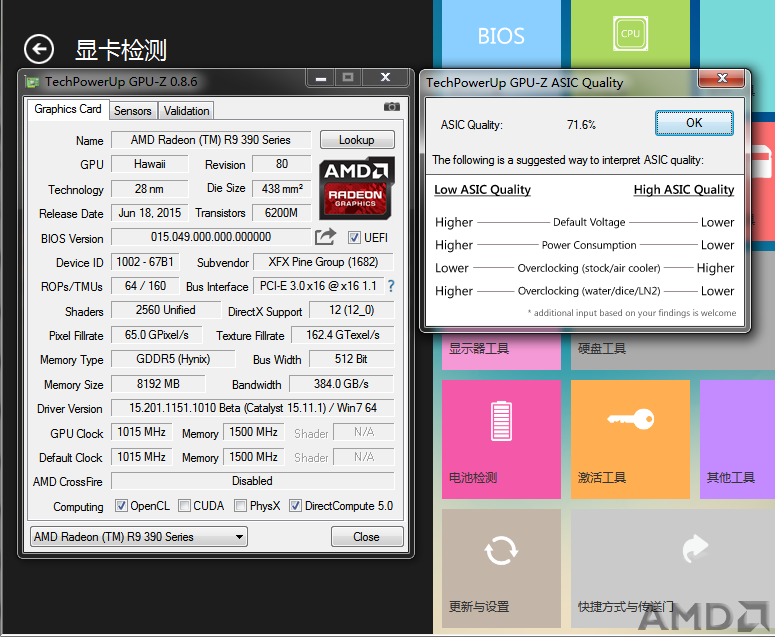The image size is (775, 637).
Task: Click the AMD Radeon Graphics logo
Action: click(x=356, y=188)
